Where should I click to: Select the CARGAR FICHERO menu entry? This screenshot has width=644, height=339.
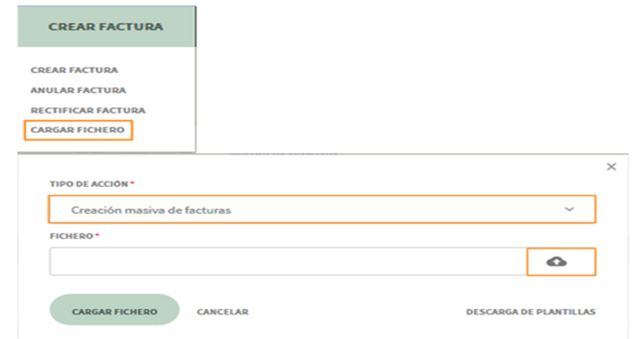click(78, 130)
